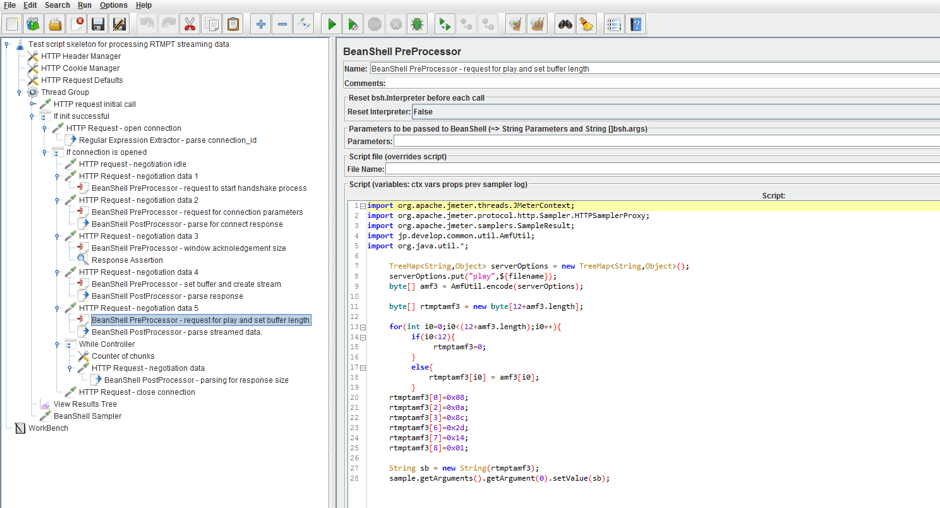
Task: Open the Run menu
Action: tap(85, 5)
